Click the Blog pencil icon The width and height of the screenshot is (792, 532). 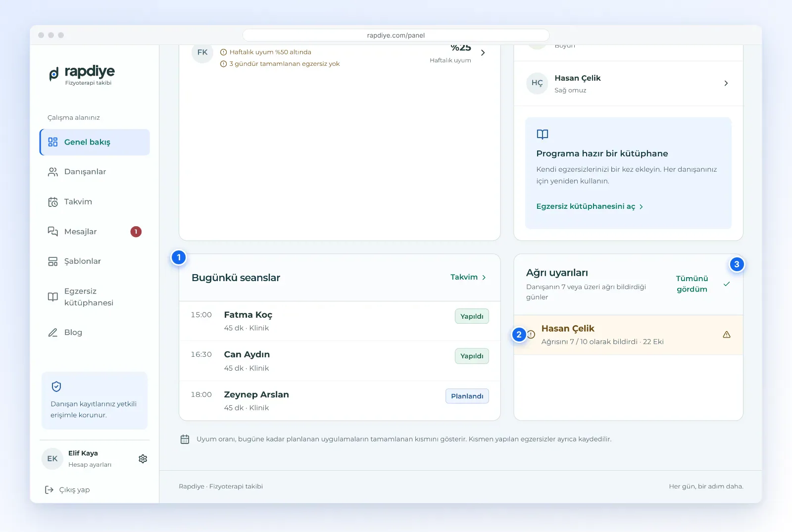click(x=53, y=333)
